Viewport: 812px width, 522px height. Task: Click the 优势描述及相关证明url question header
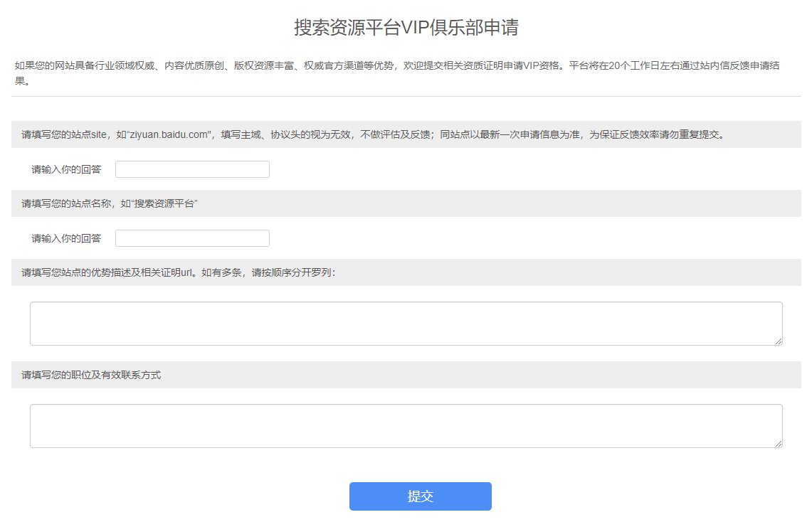(142, 272)
